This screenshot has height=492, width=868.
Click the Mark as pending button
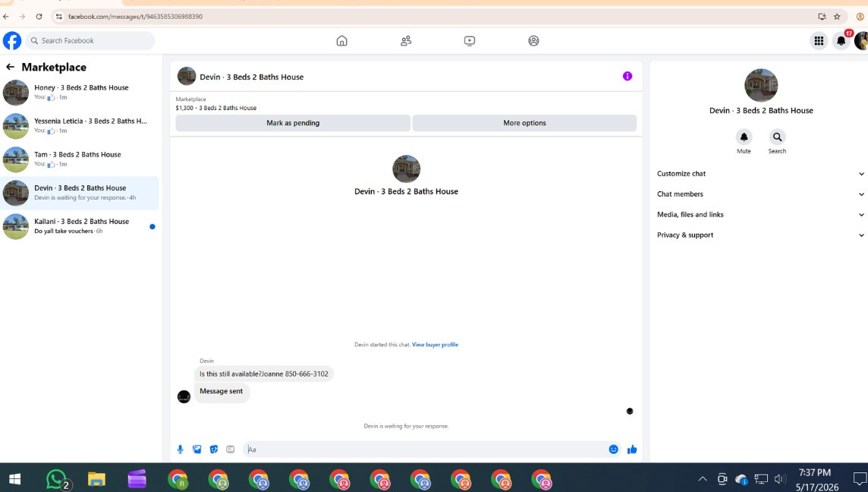pyautogui.click(x=293, y=123)
